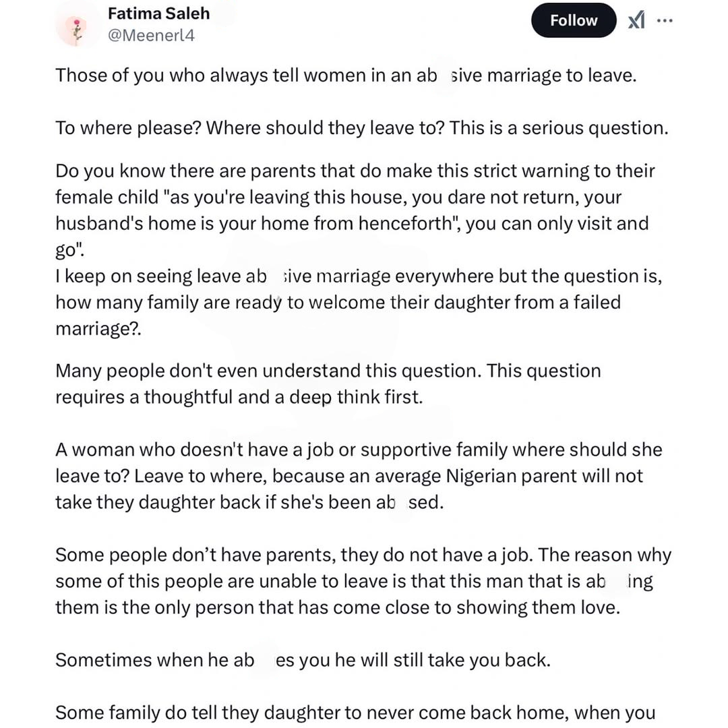Open the Grok icon beside Follow
Screen dimensions: 728x728
(636, 21)
